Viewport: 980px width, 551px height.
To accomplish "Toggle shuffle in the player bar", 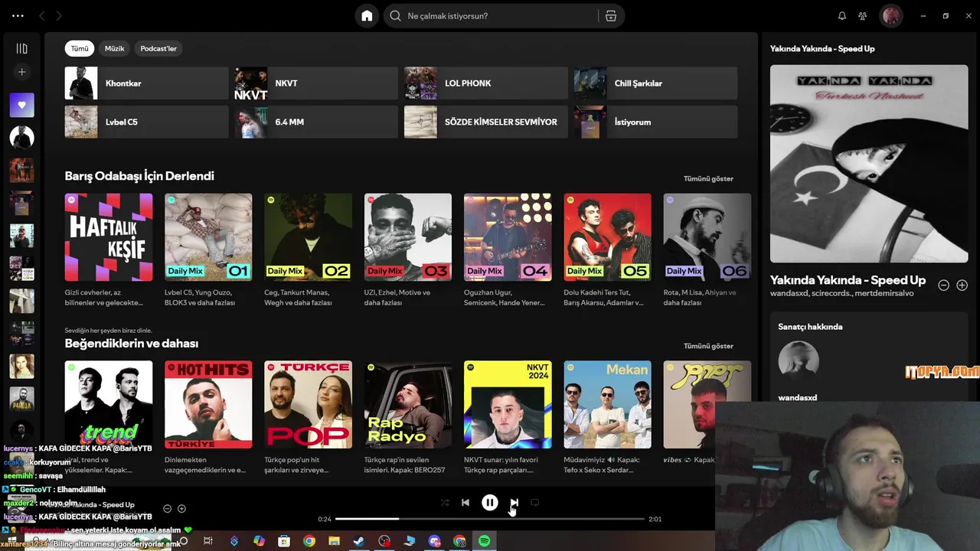I will pos(445,503).
